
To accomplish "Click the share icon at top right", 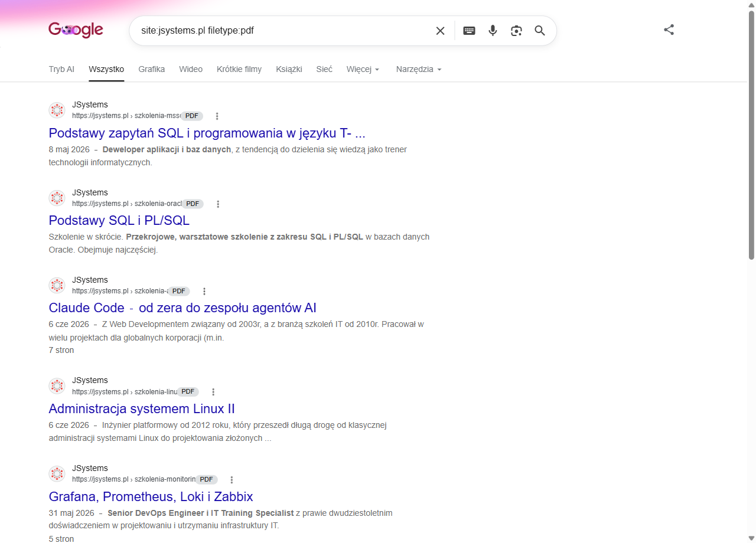I will point(669,30).
